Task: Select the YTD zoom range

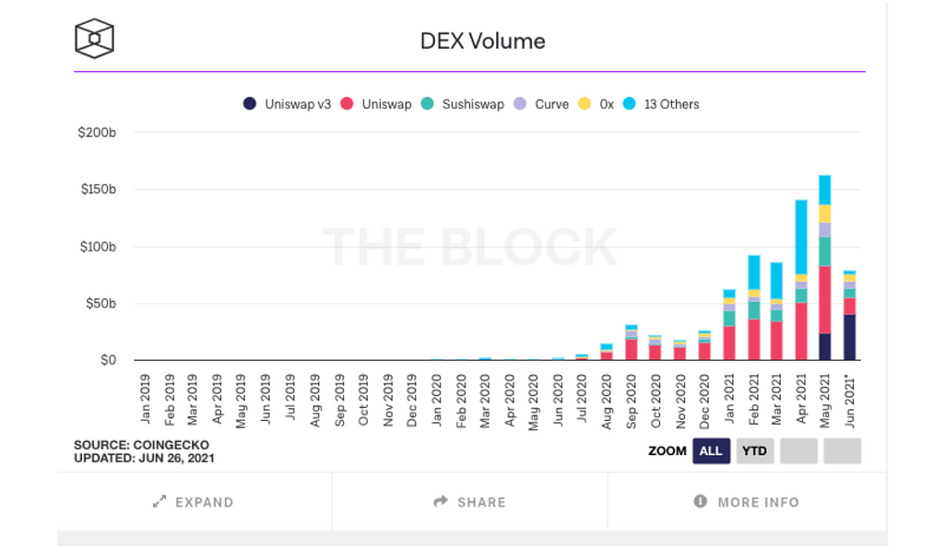Action: tap(754, 450)
